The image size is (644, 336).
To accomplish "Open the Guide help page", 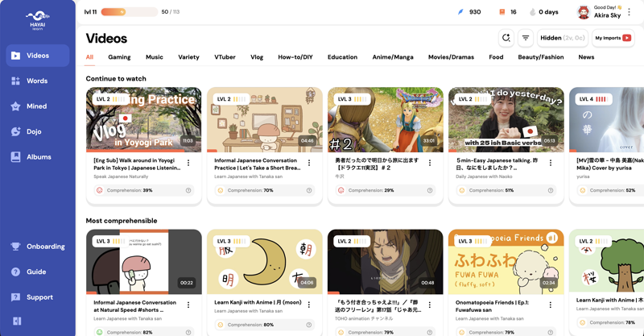I will [37, 272].
